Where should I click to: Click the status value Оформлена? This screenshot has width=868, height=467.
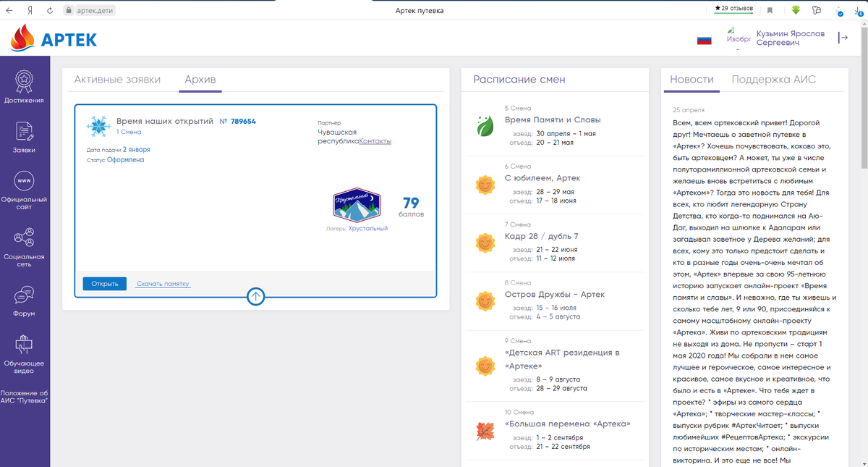[125, 160]
